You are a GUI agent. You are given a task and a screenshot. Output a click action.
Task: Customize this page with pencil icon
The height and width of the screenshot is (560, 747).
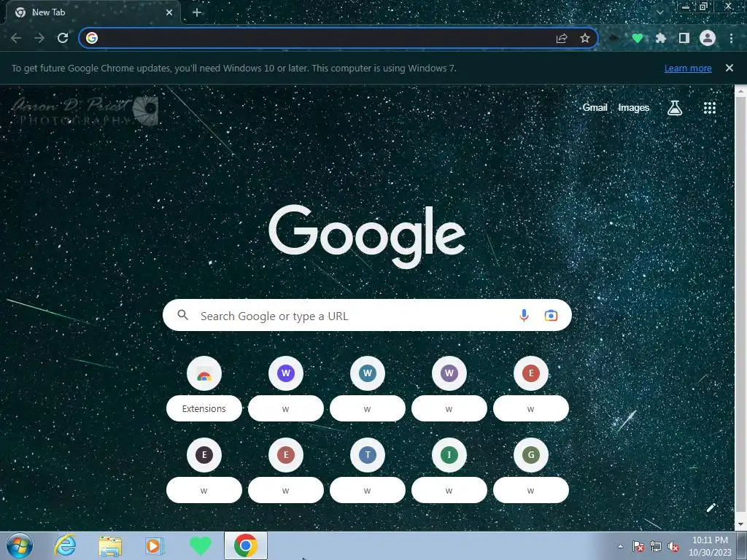coord(711,507)
